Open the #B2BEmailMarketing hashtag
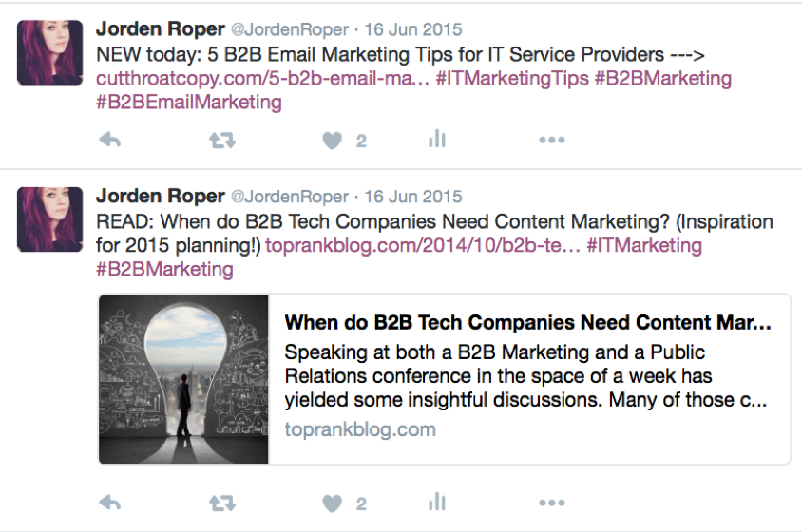The height and width of the screenshot is (532, 802). 189,103
